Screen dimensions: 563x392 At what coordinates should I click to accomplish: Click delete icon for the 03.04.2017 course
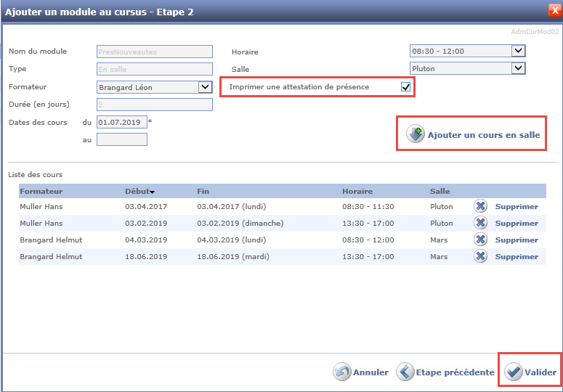point(480,206)
